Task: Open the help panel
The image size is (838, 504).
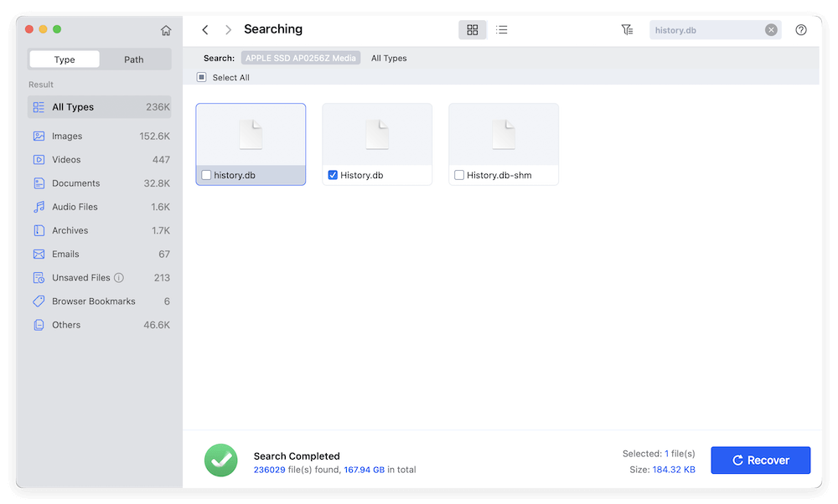Action: pyautogui.click(x=800, y=29)
